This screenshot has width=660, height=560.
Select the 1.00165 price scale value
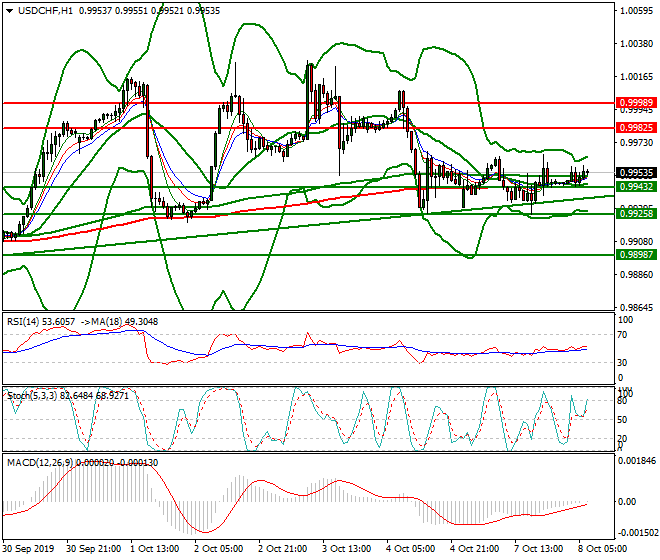tap(636, 77)
